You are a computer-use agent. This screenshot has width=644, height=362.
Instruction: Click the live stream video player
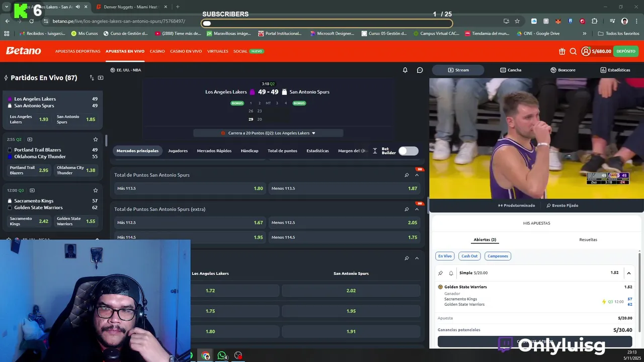coord(536,138)
